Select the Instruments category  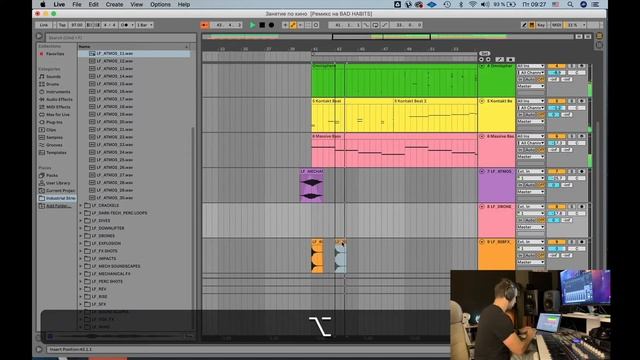pyautogui.click(x=58, y=92)
